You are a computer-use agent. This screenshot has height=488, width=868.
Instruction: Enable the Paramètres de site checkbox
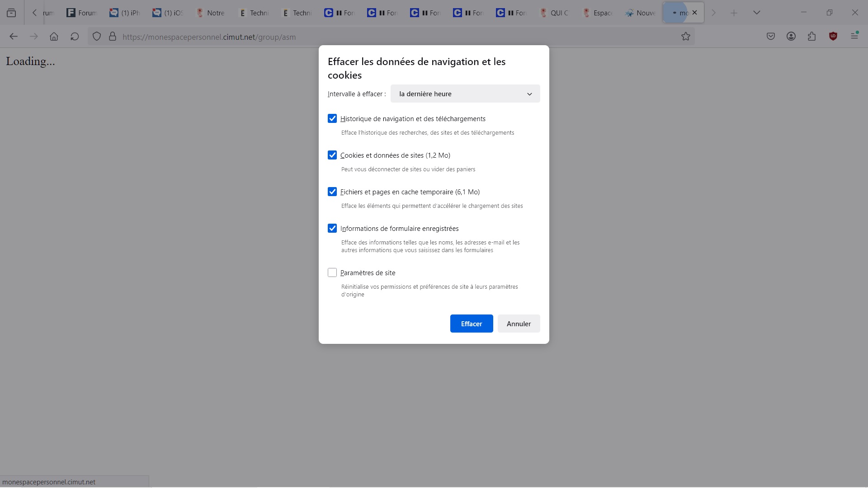332,272
